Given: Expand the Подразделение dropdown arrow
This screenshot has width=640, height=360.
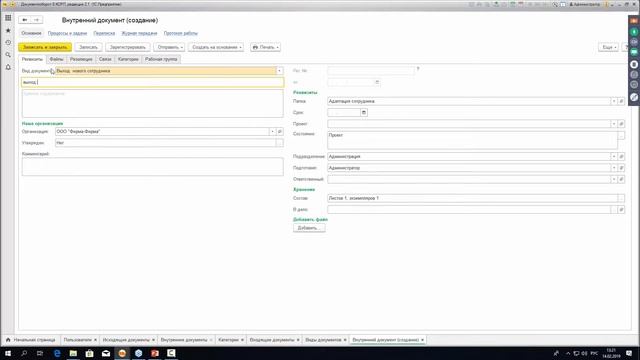Looking at the screenshot, I should coord(613,156).
